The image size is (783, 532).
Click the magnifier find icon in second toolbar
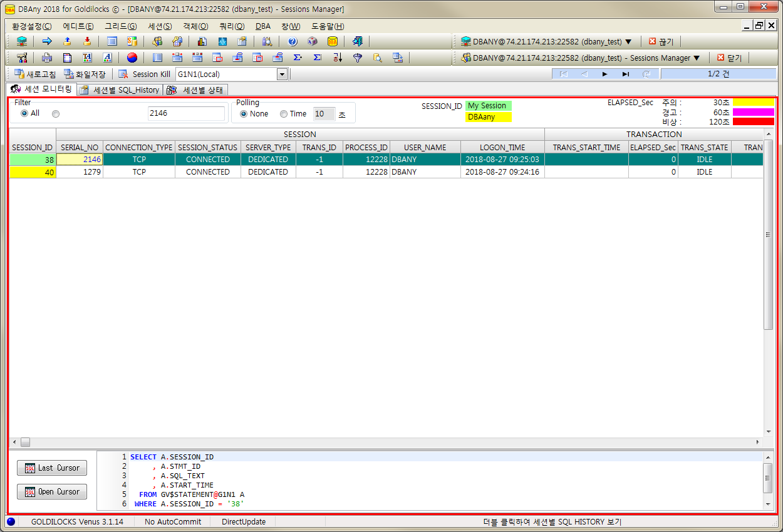tap(378, 58)
